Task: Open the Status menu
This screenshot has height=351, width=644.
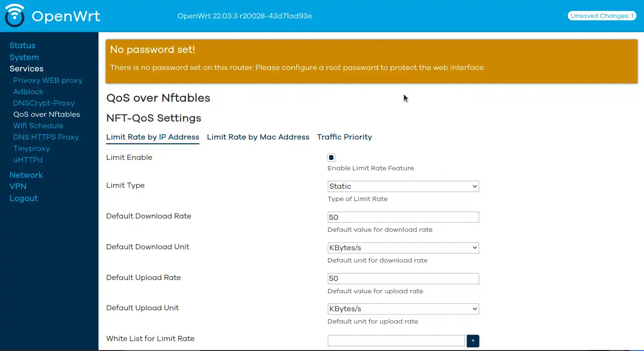Action: [x=22, y=45]
